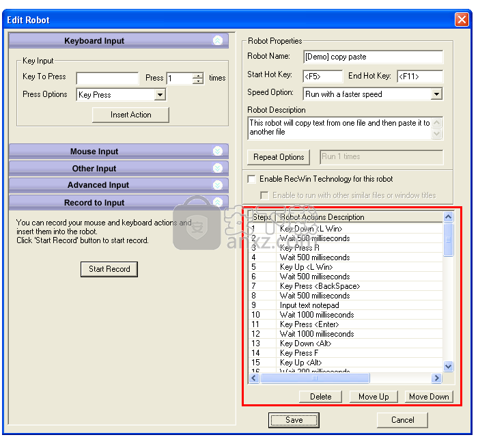Select step 7 Key Press <BackSpace>

coord(346,286)
